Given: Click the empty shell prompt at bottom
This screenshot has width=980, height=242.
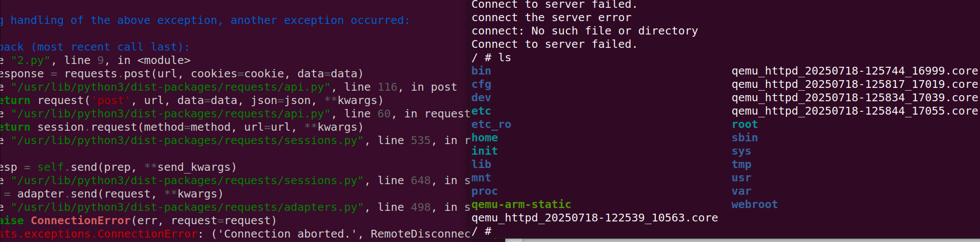Looking at the screenshot, I should click(x=481, y=231).
